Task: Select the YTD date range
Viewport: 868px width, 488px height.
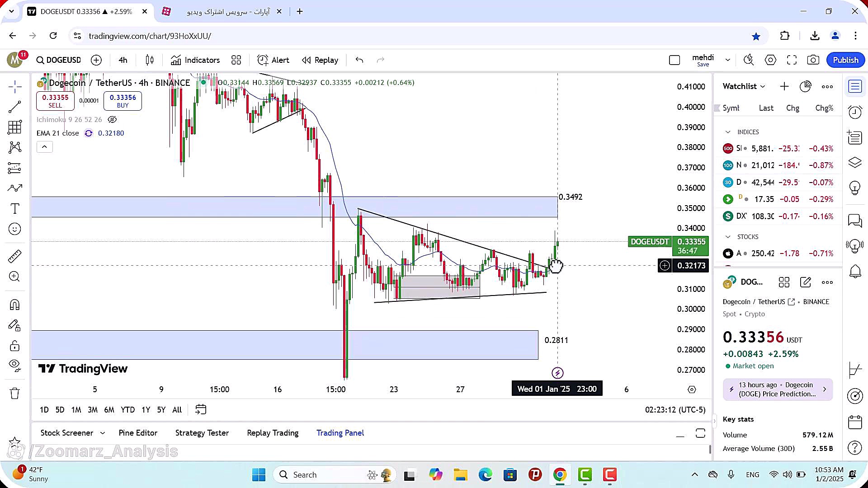Action: (x=127, y=410)
